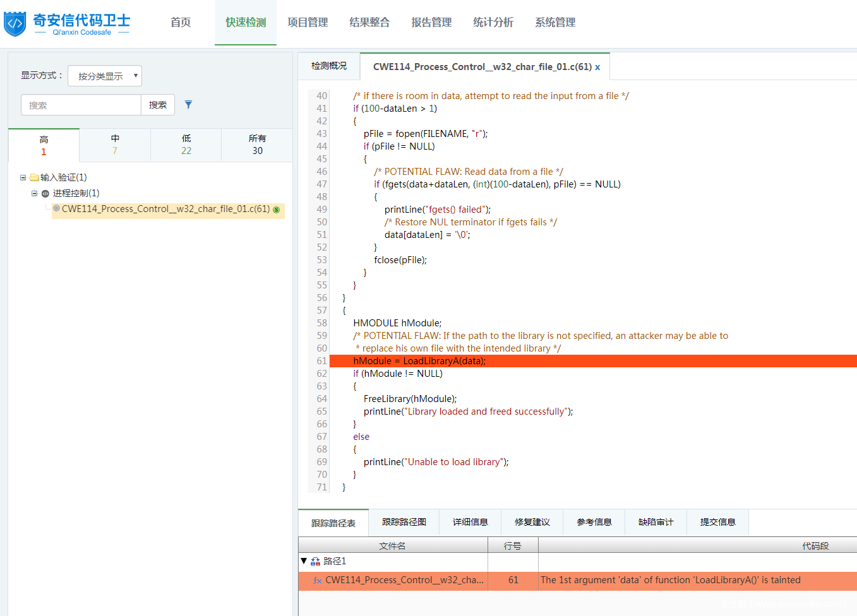Click into the 搜索 text field
The width and height of the screenshot is (857, 616).
[81, 105]
